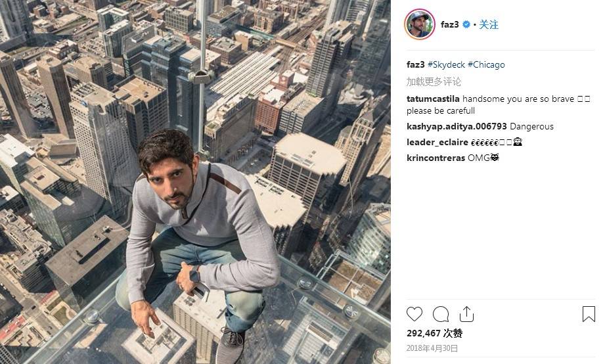Load more comments via 加载更多评论
Viewport: 605px width, 364px height.
(x=434, y=81)
